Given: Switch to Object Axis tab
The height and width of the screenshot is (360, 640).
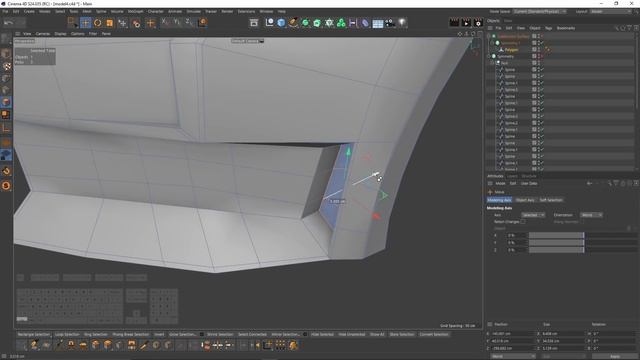Looking at the screenshot, I should pyautogui.click(x=525, y=200).
